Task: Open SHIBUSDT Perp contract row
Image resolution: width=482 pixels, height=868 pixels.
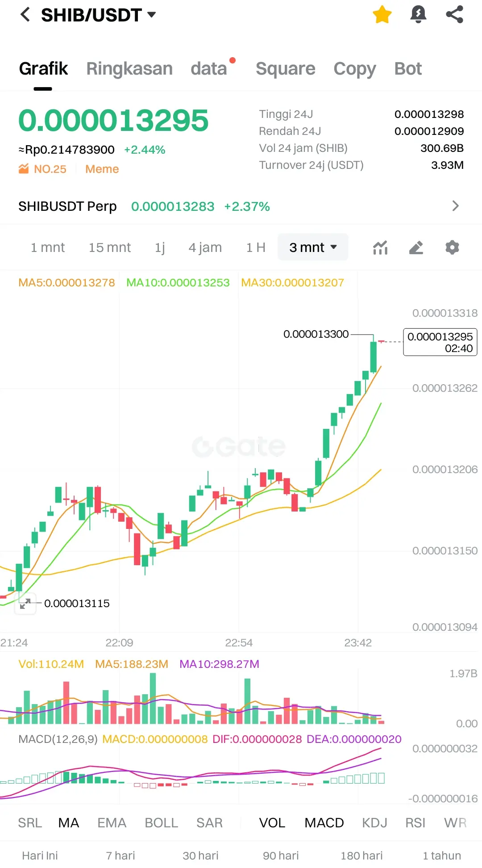Action: point(241,206)
